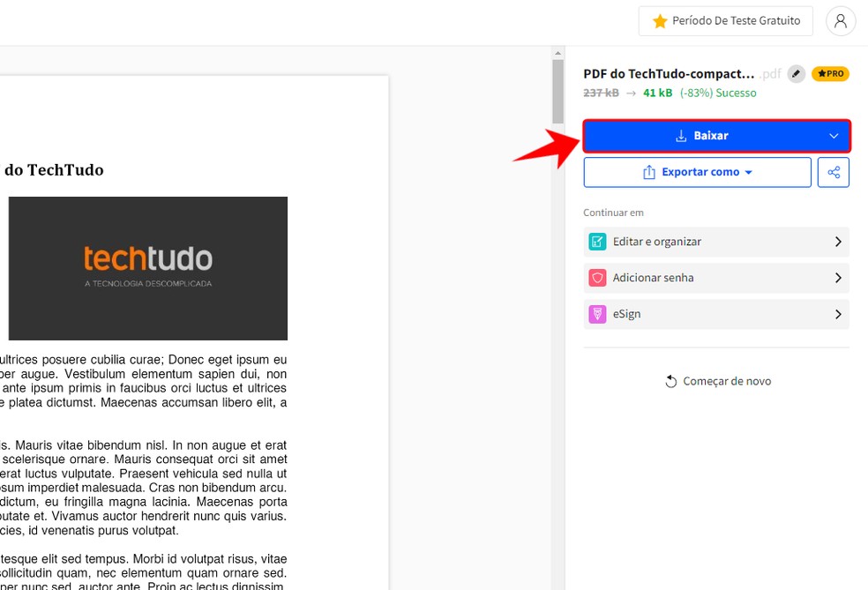This screenshot has height=590, width=868.
Task: Click the scrollbar up arrow
Action: [x=558, y=53]
